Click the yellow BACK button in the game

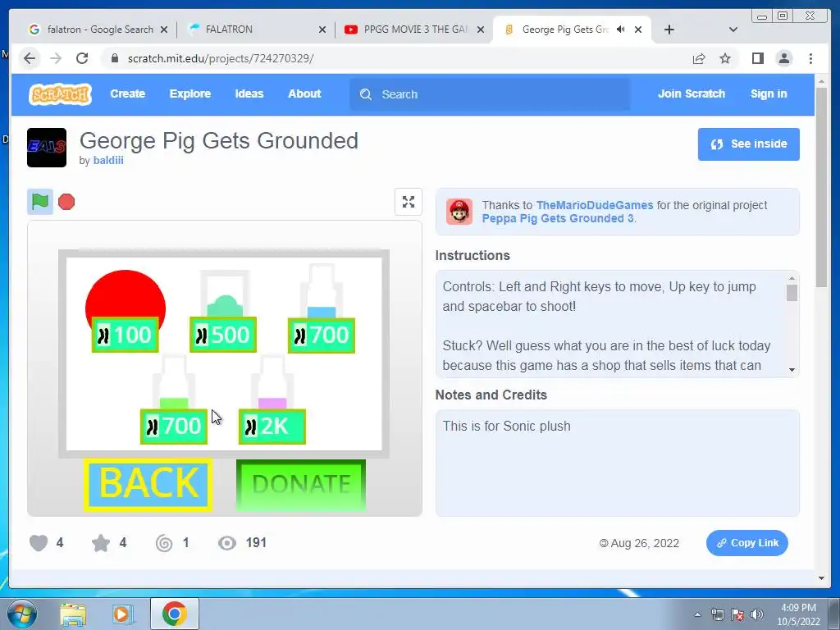(x=148, y=484)
